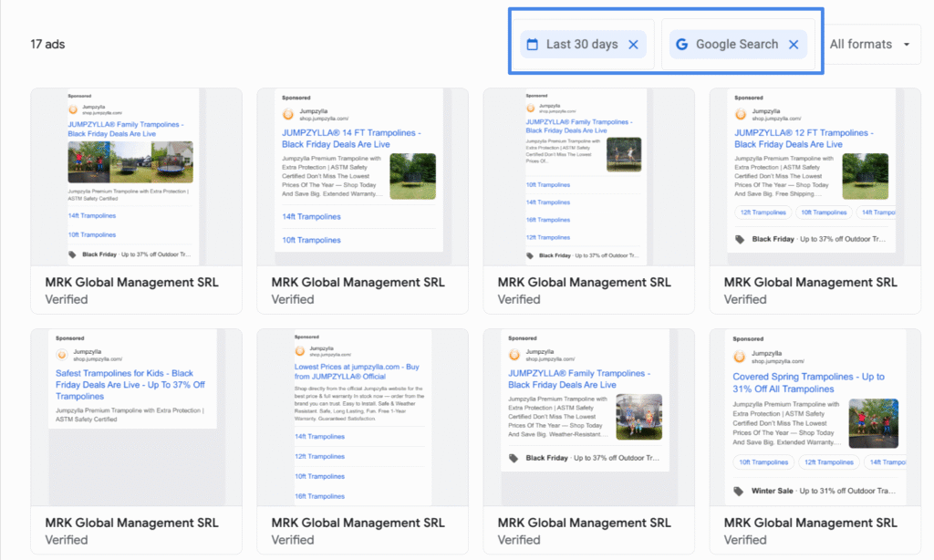Clear the Google Search filter chip
Screen dimensions: 934x560
click(x=794, y=45)
